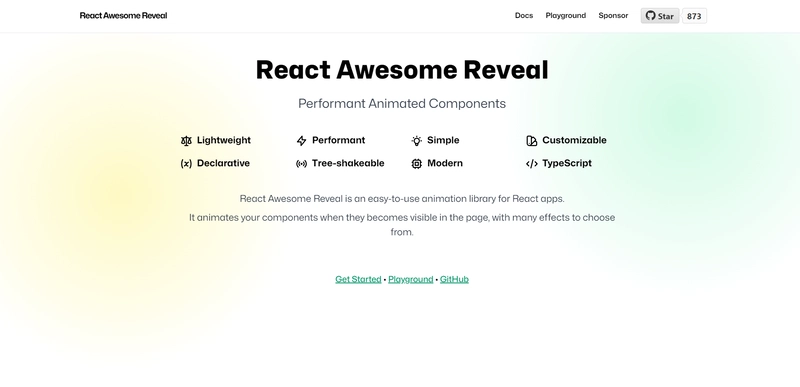
Task: Click the GitHub Star button
Action: point(660,16)
